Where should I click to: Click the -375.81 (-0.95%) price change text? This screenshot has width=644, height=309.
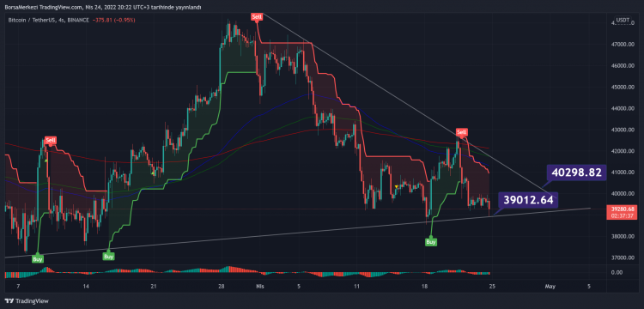(x=113, y=20)
